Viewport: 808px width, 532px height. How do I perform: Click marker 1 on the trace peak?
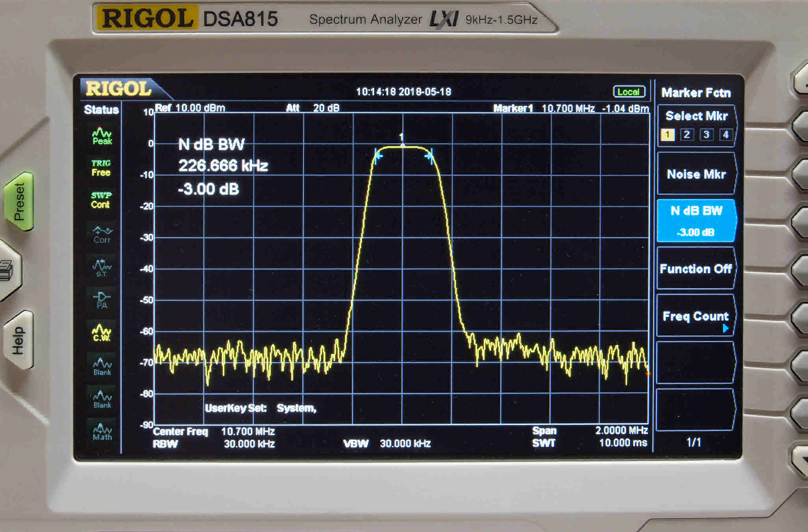(402, 145)
